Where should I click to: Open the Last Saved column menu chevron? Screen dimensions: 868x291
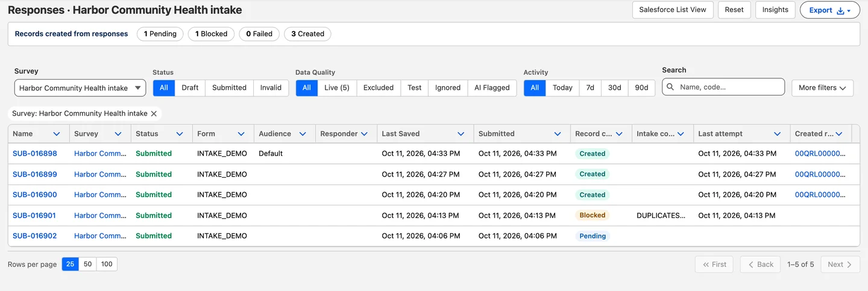461,134
